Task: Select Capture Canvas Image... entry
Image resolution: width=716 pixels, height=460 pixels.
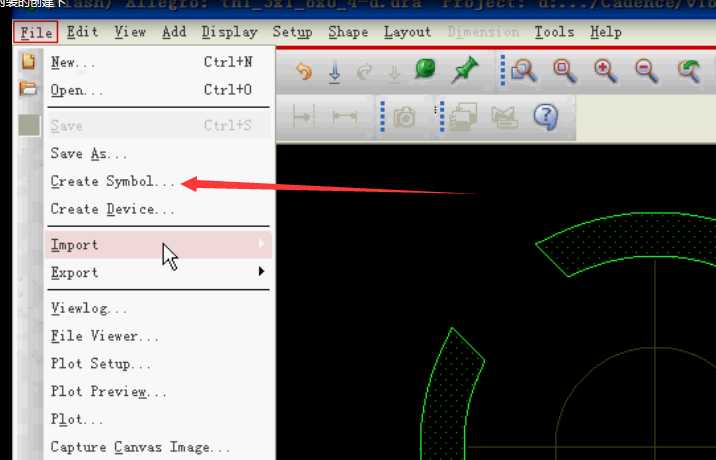Action: pos(158,447)
